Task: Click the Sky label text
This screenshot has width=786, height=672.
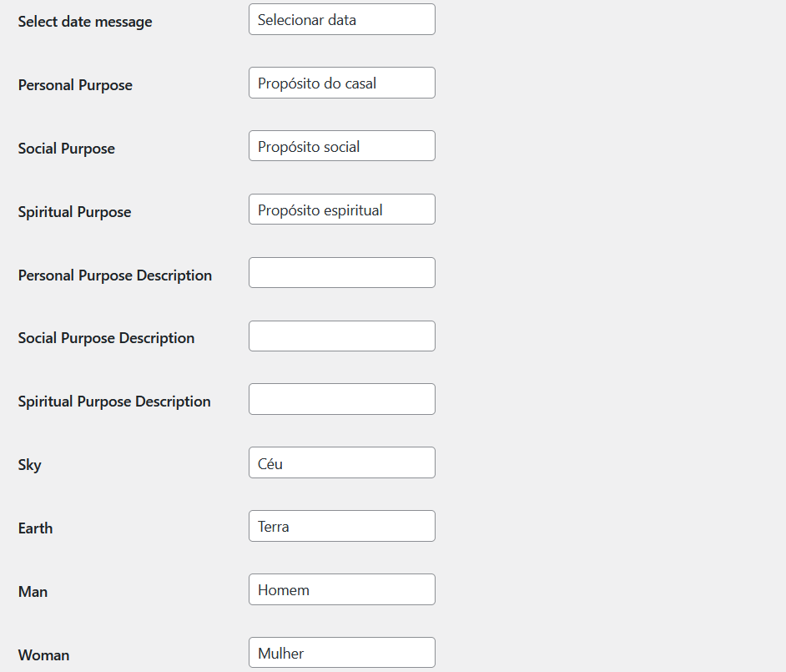Action: pos(28,465)
